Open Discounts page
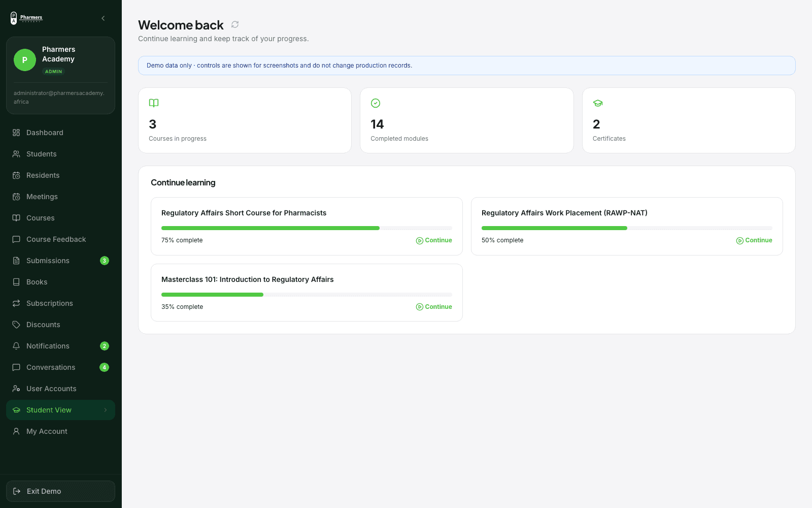 coord(60,325)
